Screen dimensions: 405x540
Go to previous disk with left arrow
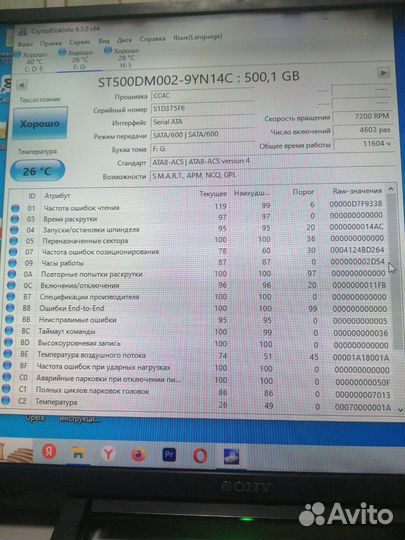coord(21,85)
